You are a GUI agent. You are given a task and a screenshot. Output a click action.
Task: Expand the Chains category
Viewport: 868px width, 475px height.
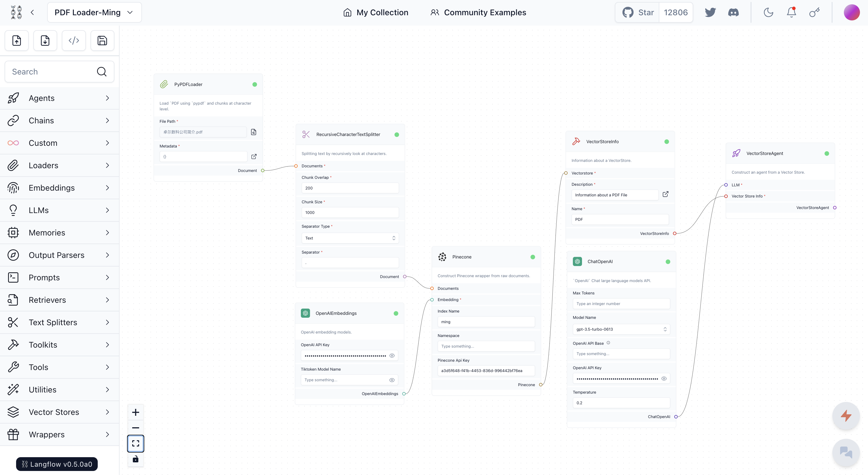pos(59,121)
